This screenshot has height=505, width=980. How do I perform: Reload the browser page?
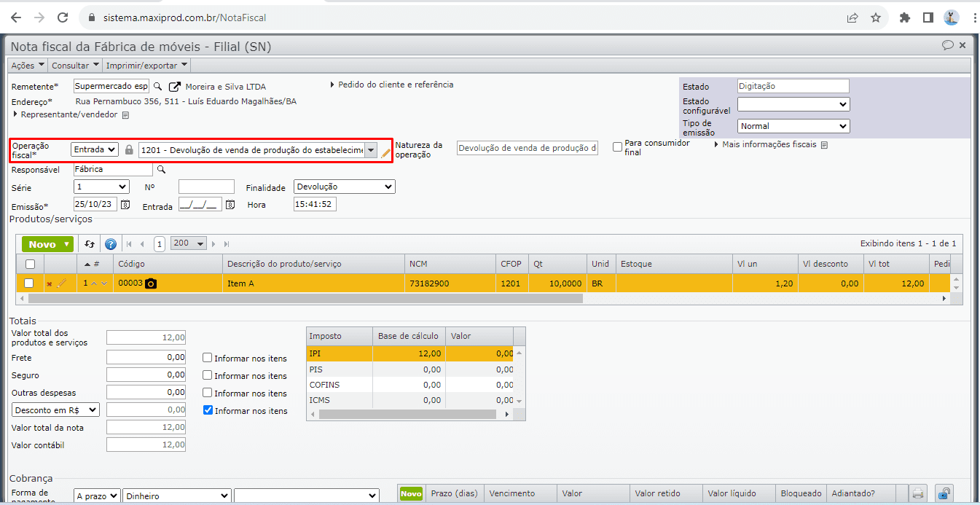[63, 17]
